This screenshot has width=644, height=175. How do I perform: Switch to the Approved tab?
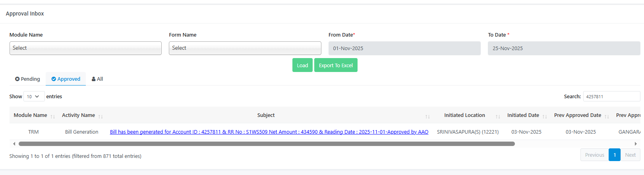pyautogui.click(x=66, y=79)
